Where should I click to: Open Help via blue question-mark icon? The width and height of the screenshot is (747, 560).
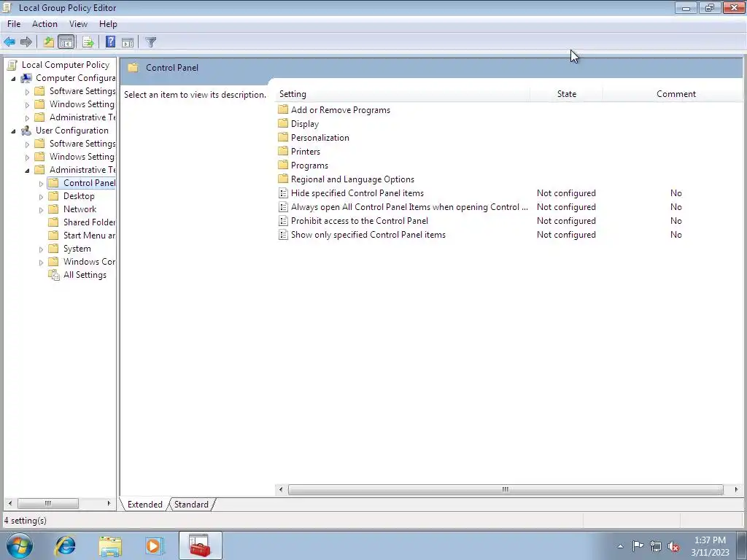click(x=111, y=42)
